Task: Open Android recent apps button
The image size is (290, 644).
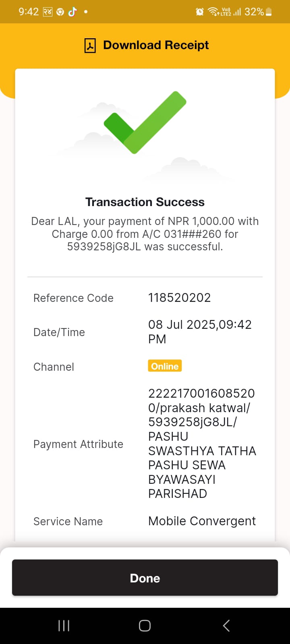Action: (64, 625)
